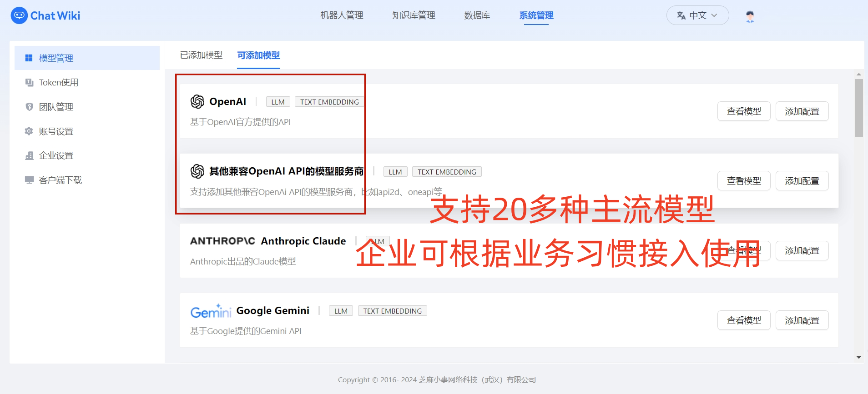Click the 企业设置 building icon
This screenshot has width=868, height=394.
(x=29, y=155)
